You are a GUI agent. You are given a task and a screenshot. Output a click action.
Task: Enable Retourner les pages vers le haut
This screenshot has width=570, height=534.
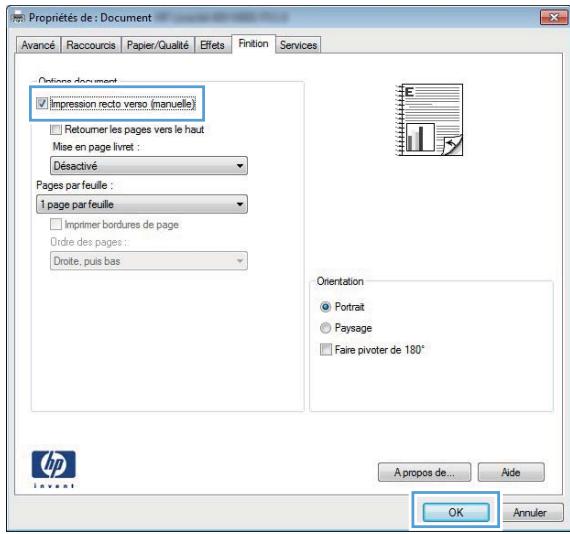click(x=56, y=129)
